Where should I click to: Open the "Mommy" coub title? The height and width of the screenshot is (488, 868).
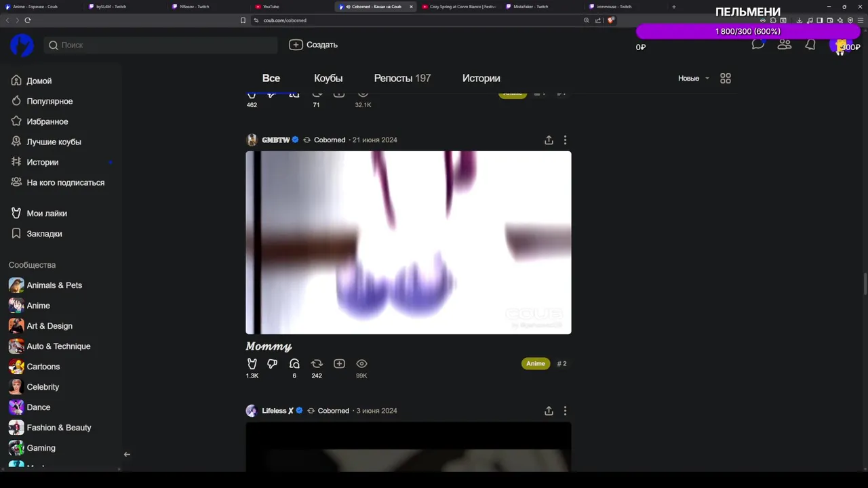(269, 346)
